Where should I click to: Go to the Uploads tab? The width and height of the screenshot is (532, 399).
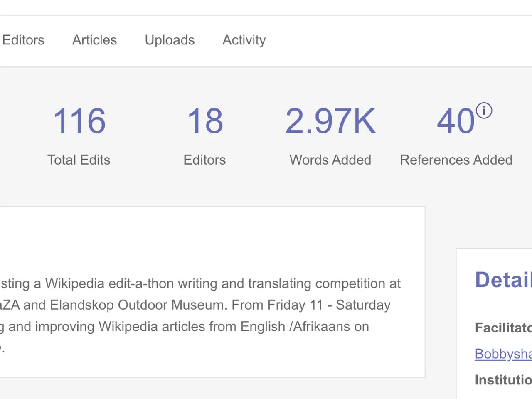point(170,40)
